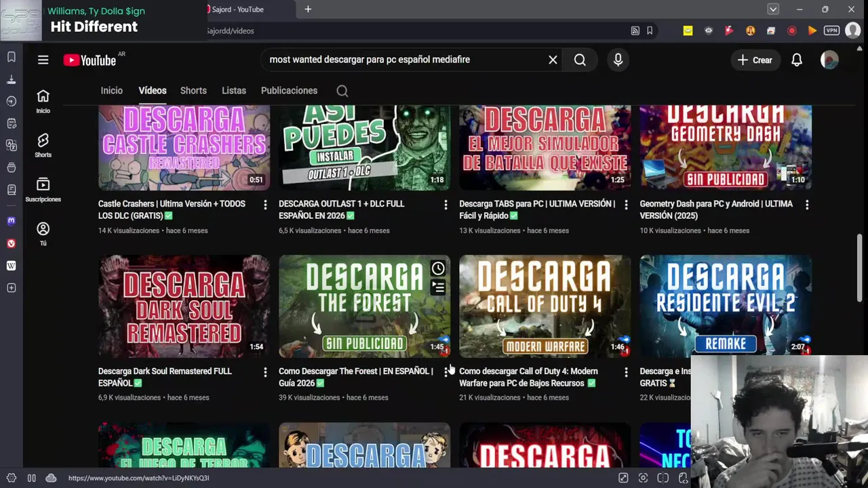The height and width of the screenshot is (488, 868).
Task: Click the red record extension icon
Action: [x=791, y=30]
